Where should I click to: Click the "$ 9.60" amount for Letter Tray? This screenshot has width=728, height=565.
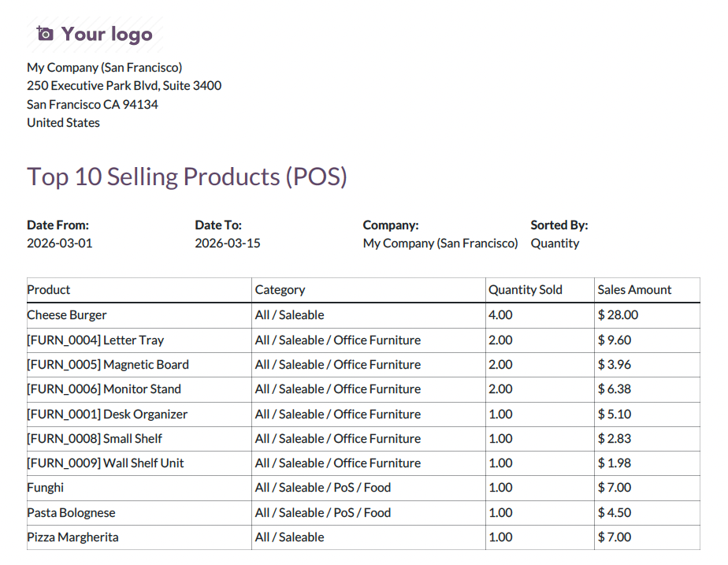[615, 340]
